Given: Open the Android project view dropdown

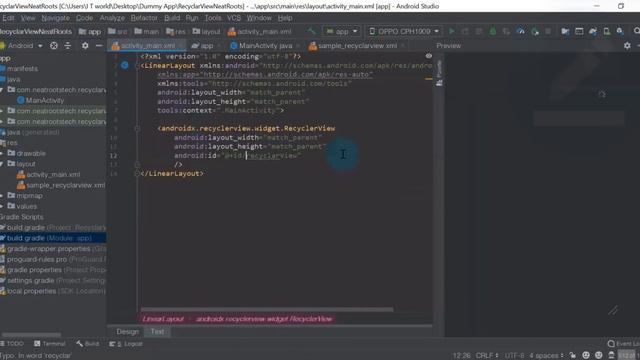Looking at the screenshot, I should [22, 46].
